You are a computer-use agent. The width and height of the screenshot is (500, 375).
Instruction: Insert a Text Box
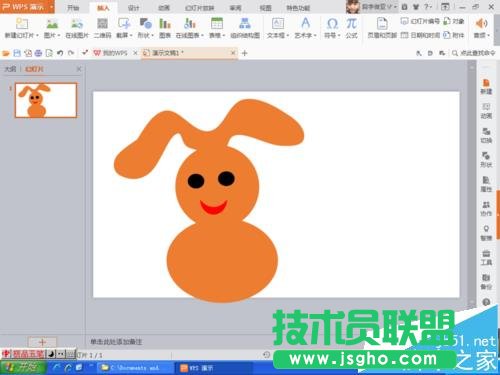click(278, 23)
